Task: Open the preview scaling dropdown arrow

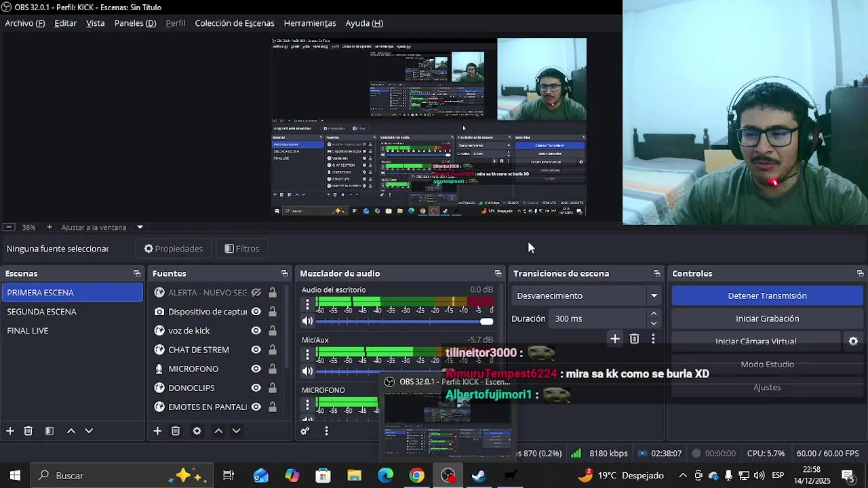Action: [140, 227]
